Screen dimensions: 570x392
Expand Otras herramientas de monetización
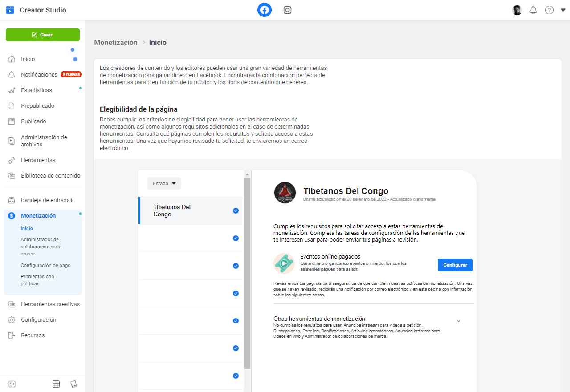click(458, 320)
